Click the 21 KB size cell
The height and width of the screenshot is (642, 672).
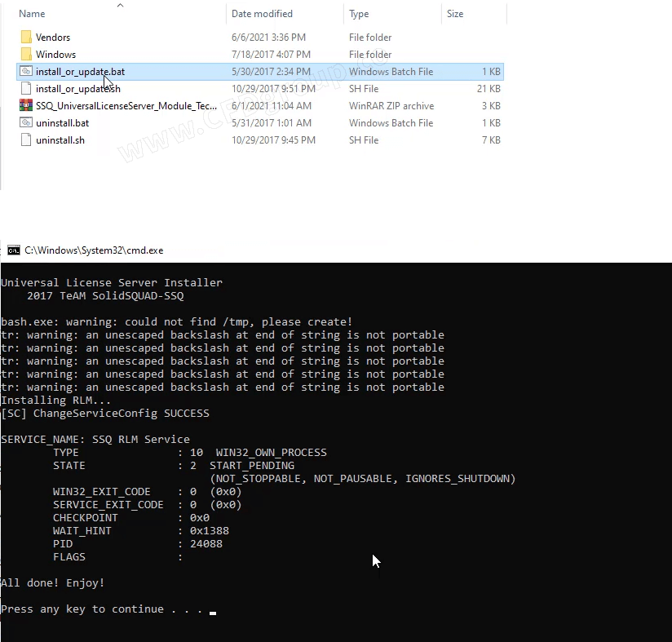tap(489, 89)
